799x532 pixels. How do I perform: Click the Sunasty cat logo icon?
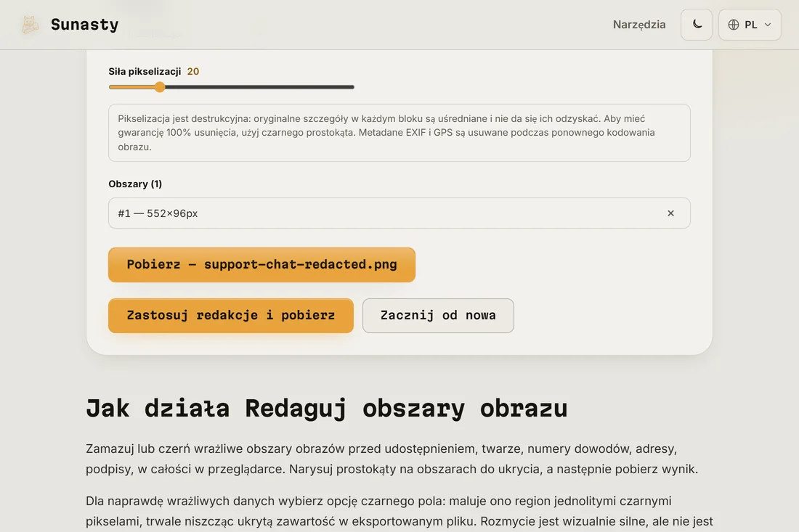click(30, 25)
